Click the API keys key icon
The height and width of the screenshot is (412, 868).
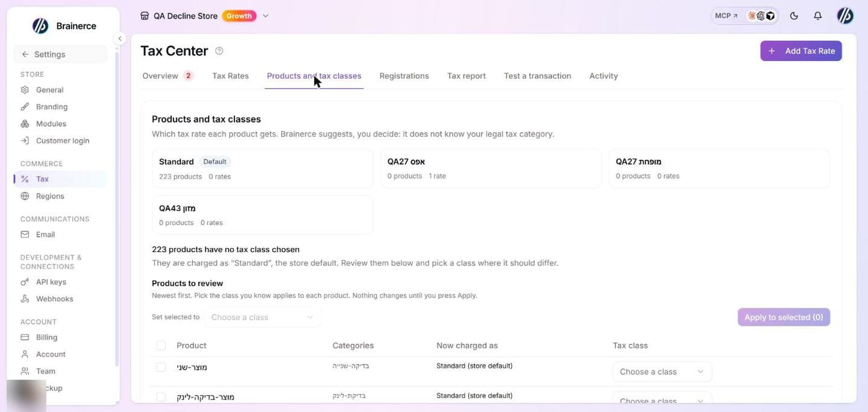tap(25, 282)
